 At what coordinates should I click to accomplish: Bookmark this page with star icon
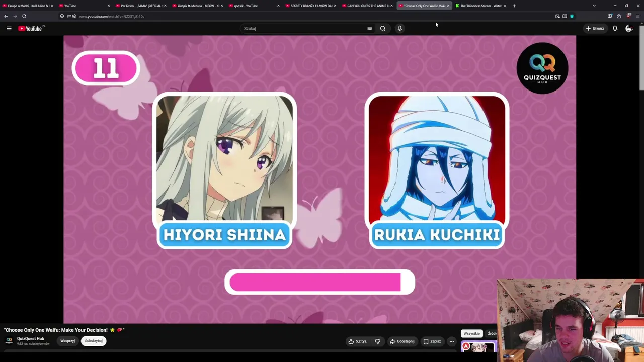572,16
